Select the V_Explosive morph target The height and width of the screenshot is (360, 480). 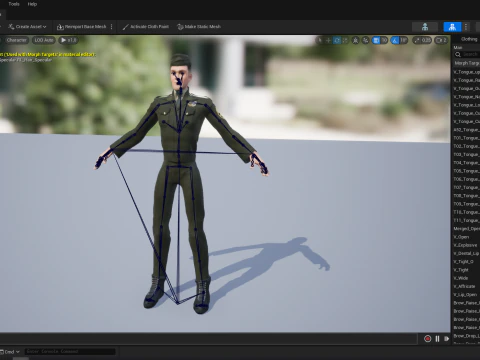coord(466,245)
